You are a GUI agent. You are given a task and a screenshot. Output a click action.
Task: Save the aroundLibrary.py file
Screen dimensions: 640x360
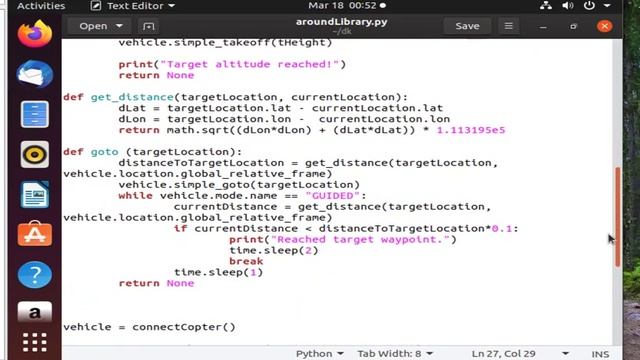(467, 26)
